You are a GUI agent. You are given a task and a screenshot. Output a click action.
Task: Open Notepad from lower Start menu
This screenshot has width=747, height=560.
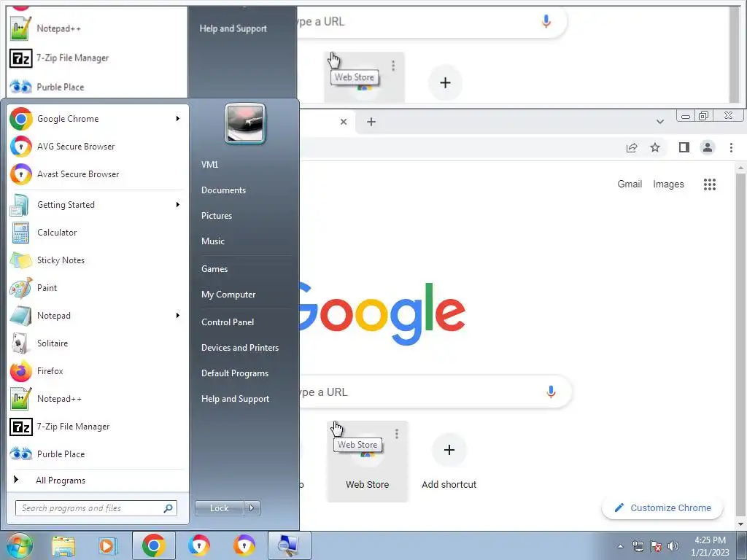98,315
